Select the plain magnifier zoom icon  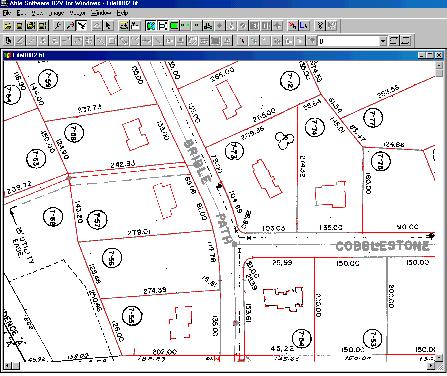(58, 26)
